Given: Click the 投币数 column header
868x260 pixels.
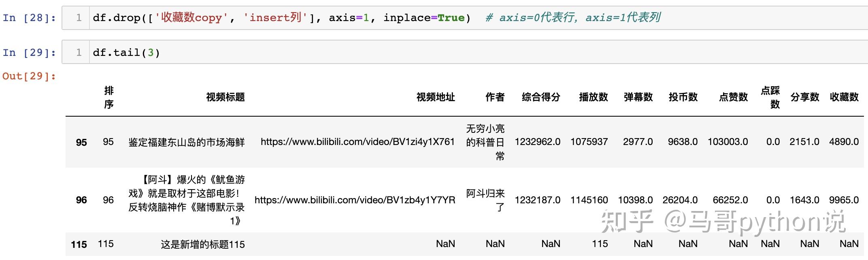Looking at the screenshot, I should (x=683, y=97).
